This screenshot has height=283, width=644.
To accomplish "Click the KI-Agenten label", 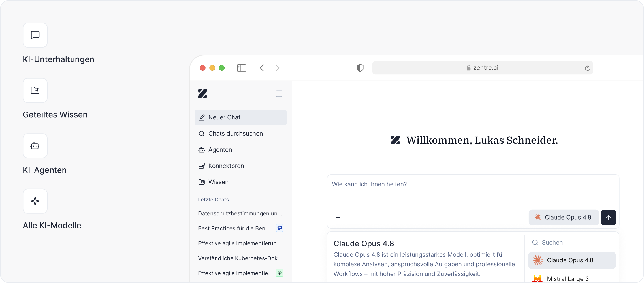I will (44, 170).
